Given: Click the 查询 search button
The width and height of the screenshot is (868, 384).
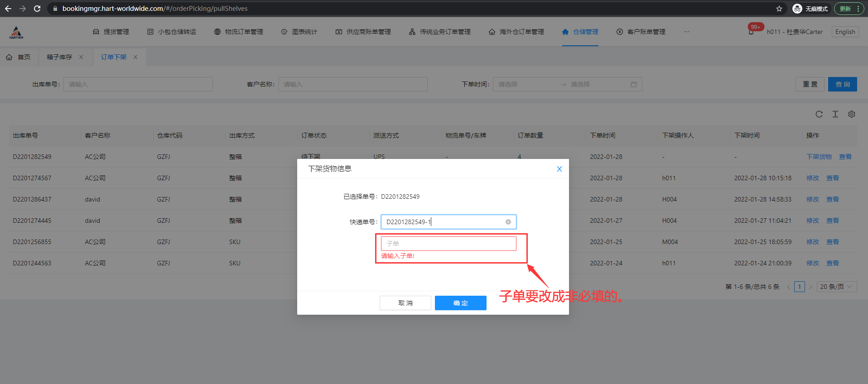Looking at the screenshot, I should (842, 84).
